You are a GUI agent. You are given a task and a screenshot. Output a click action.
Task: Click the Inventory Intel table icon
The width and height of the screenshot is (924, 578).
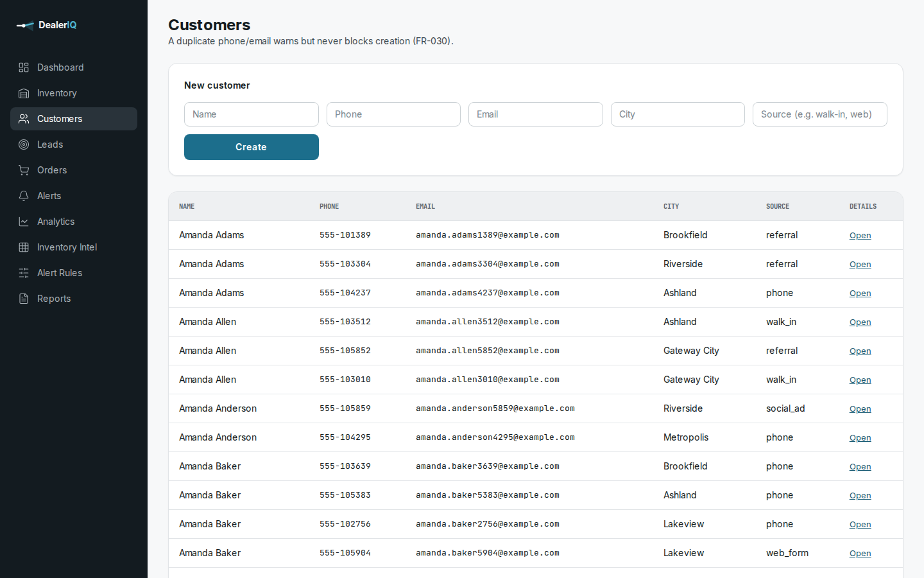pos(24,247)
